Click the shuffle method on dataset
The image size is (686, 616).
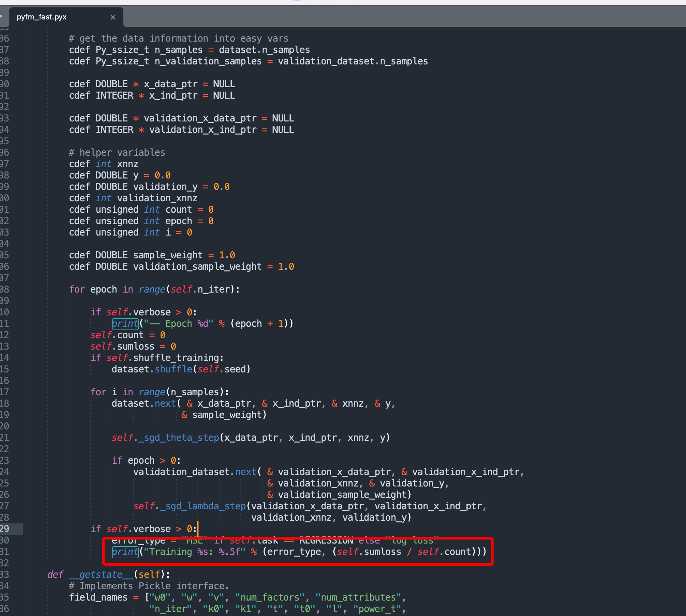click(x=173, y=369)
